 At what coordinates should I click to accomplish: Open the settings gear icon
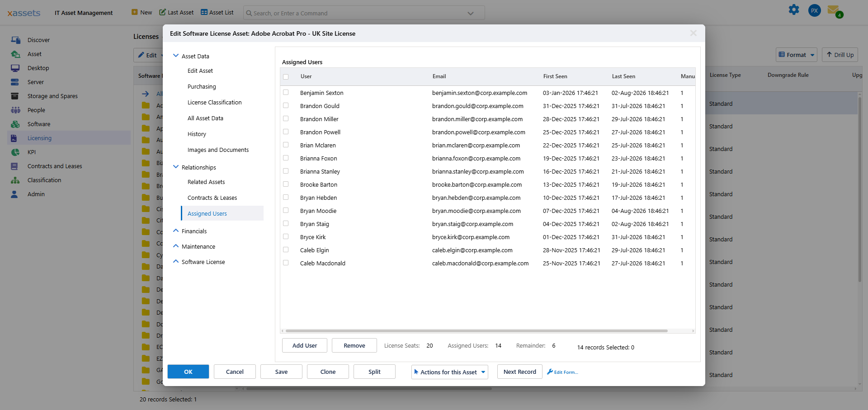pos(794,10)
